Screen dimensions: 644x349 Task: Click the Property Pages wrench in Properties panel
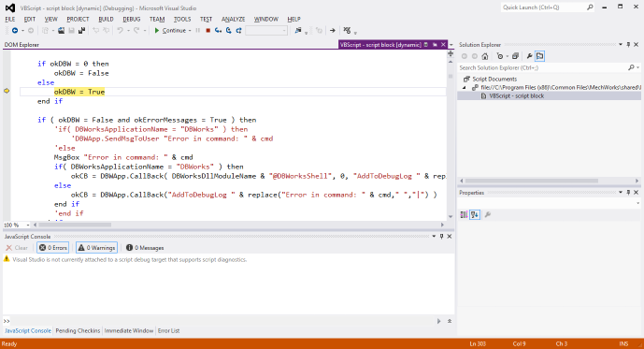tap(488, 214)
